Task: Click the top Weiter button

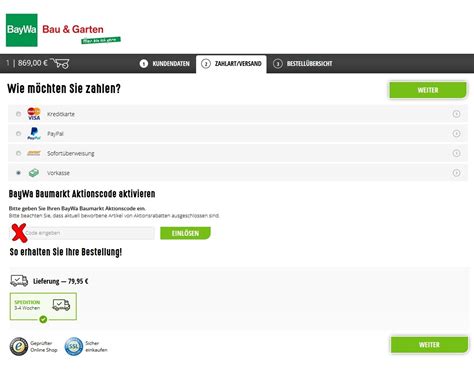Action: [428, 90]
